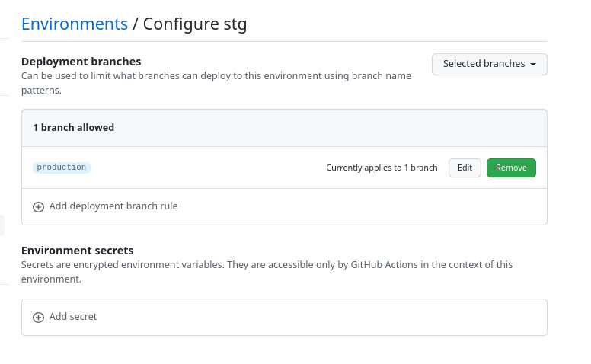Click the 'Configure stg' page title
Viewport: 591px width, 364px height.
coord(195,24)
